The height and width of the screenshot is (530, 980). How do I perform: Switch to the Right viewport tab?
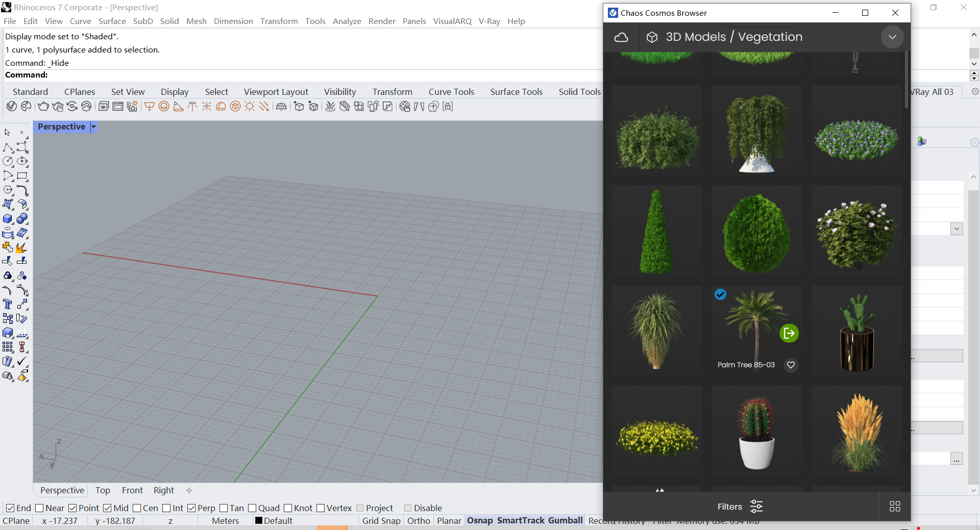point(164,490)
